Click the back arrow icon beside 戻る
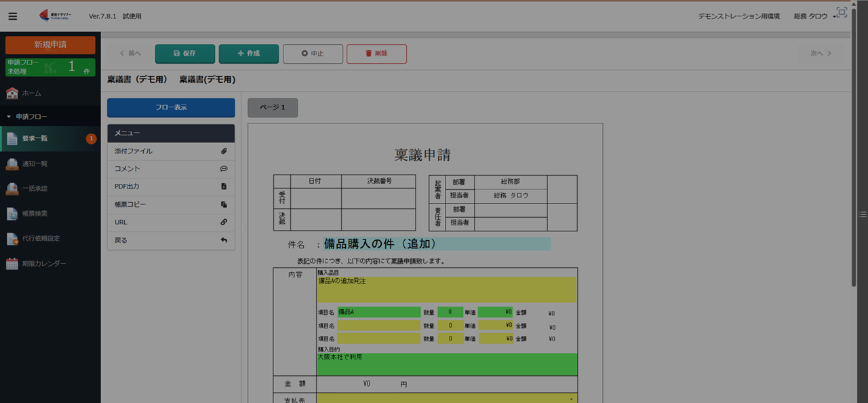868x403 pixels. click(224, 240)
